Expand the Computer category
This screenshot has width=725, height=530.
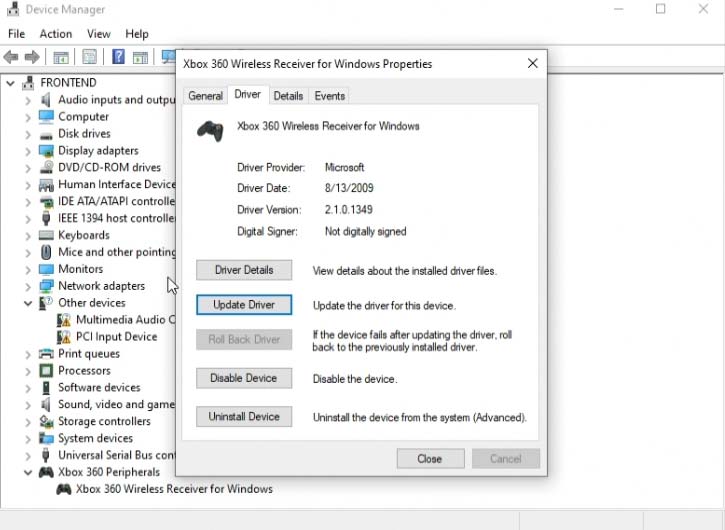(x=28, y=117)
